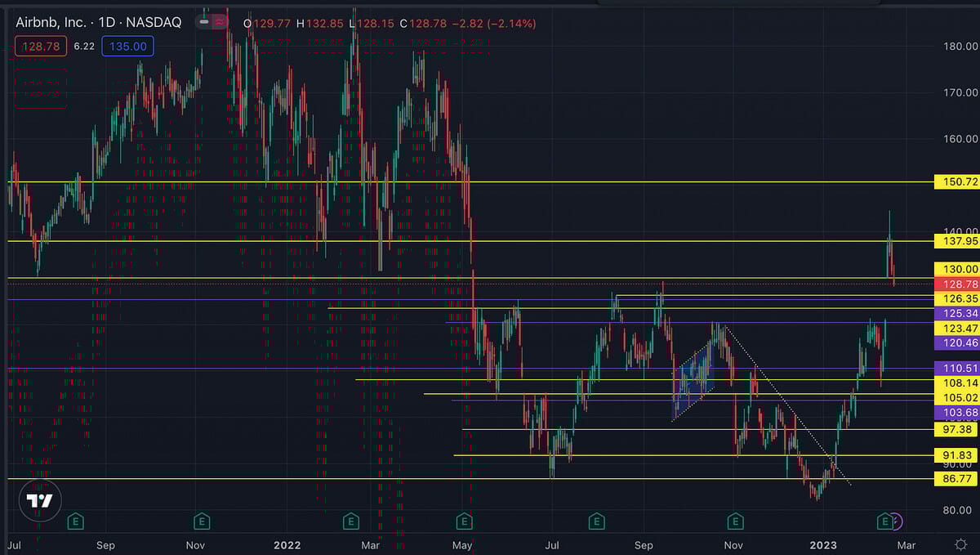
Task: Open the August 2021 earnings marker
Action: (x=76, y=520)
